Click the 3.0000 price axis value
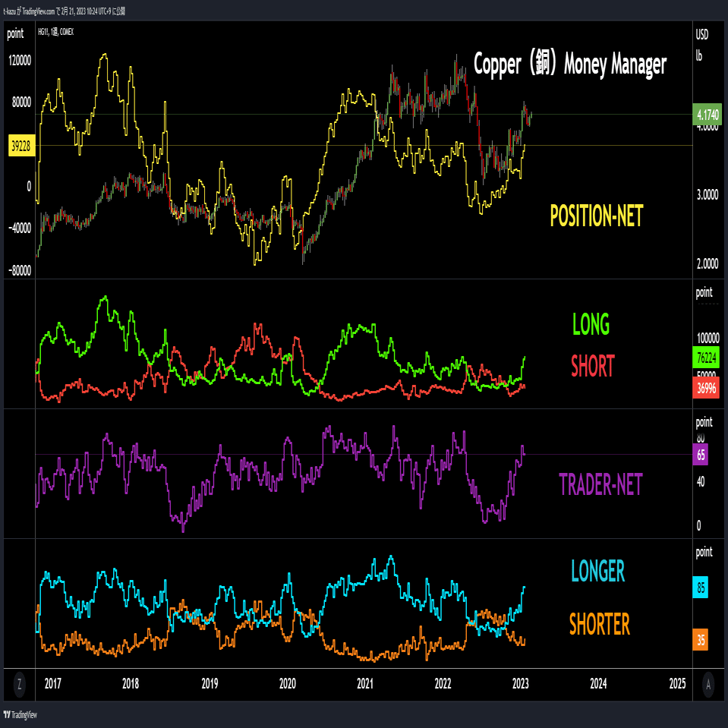This screenshot has width=728, height=728. pos(708,194)
